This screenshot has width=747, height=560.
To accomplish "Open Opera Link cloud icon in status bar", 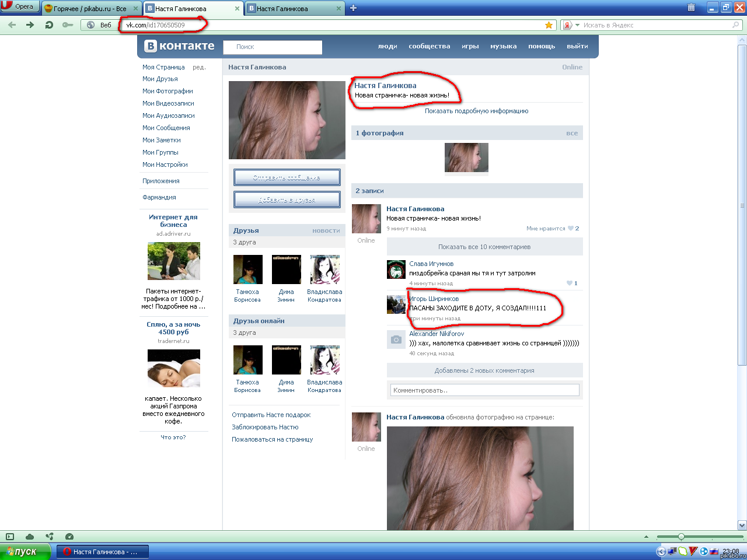I will (30, 537).
